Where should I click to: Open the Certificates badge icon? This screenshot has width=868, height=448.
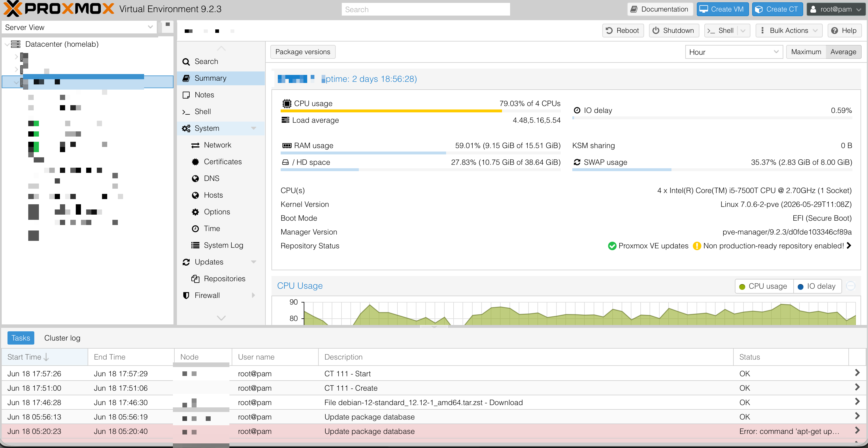(195, 162)
